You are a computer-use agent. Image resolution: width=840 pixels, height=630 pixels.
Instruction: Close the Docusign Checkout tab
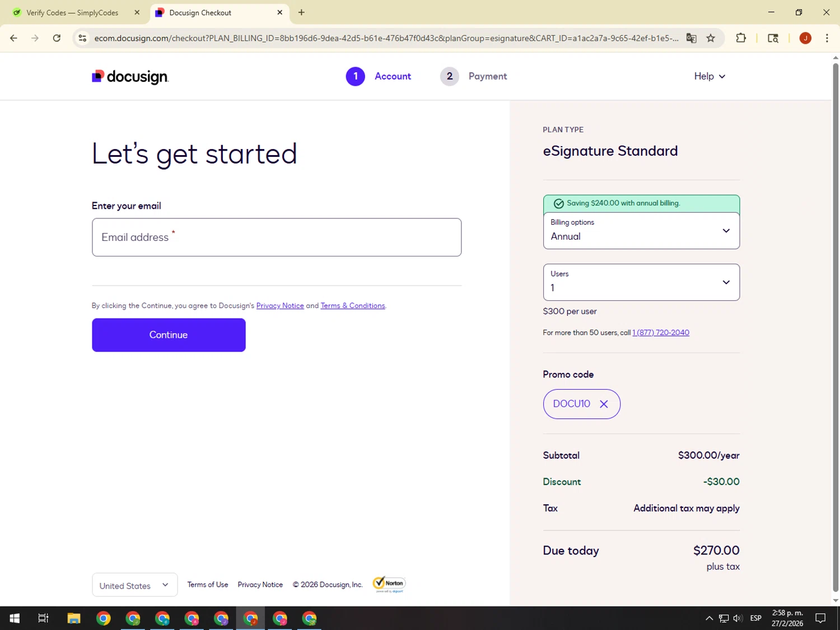click(280, 12)
